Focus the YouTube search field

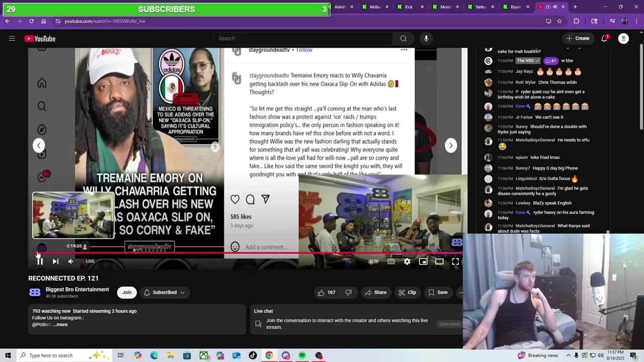tap(303, 39)
